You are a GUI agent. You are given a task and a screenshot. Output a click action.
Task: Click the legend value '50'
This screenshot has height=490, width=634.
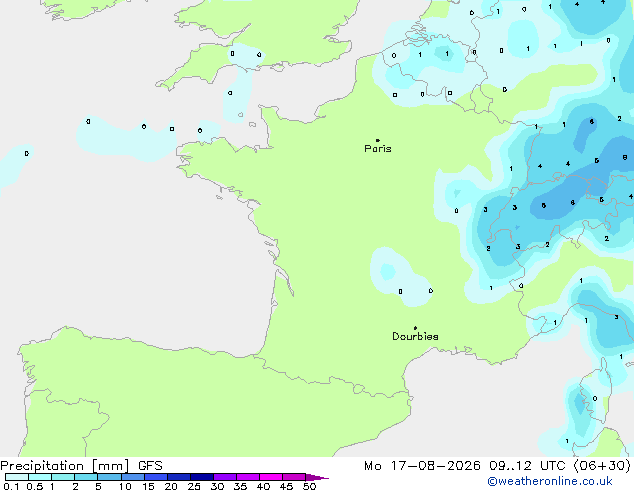309,486
